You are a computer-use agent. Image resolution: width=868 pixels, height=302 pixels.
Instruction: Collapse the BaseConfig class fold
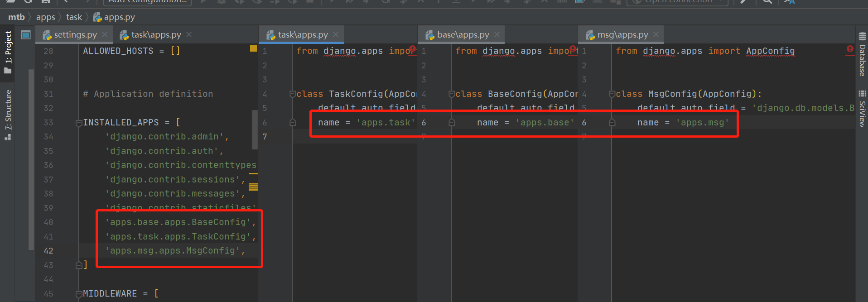click(x=452, y=94)
